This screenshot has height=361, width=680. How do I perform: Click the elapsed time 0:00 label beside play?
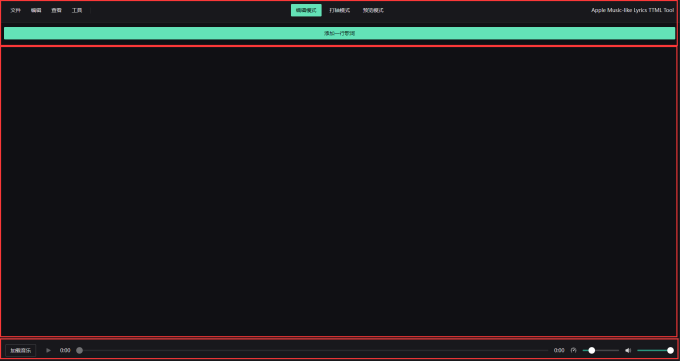tap(65, 350)
